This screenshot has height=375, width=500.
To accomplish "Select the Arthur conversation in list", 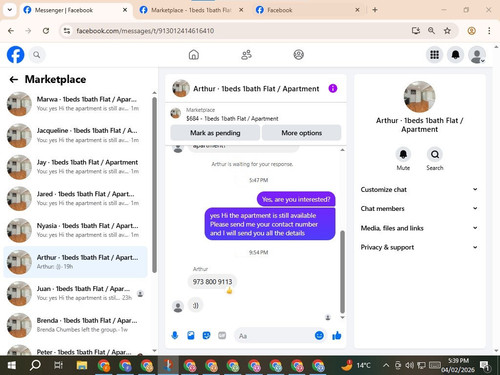I will coord(75,262).
